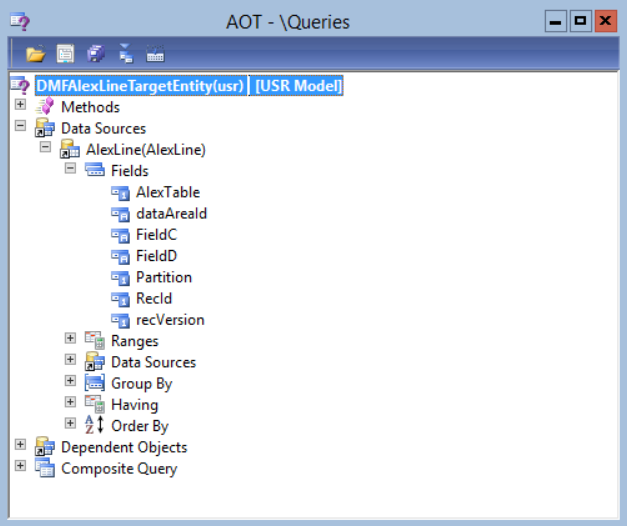Click the save all toolbar icon

96,54
